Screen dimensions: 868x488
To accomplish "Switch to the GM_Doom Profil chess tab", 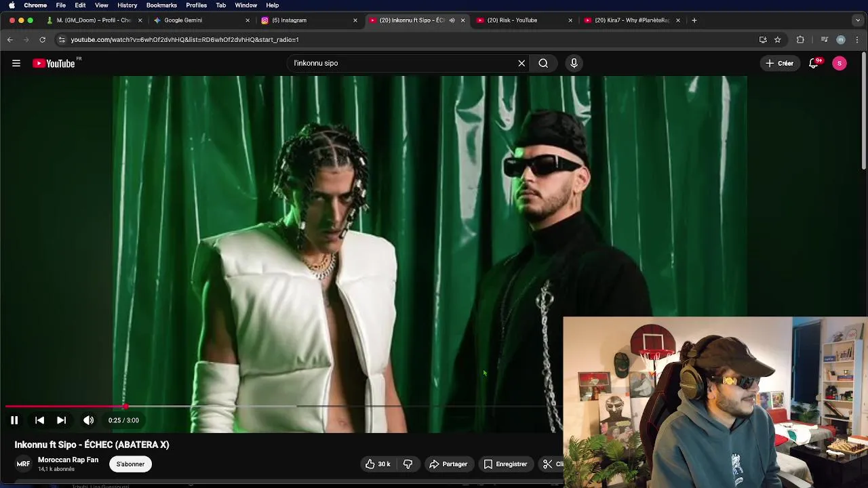I will (x=94, y=20).
